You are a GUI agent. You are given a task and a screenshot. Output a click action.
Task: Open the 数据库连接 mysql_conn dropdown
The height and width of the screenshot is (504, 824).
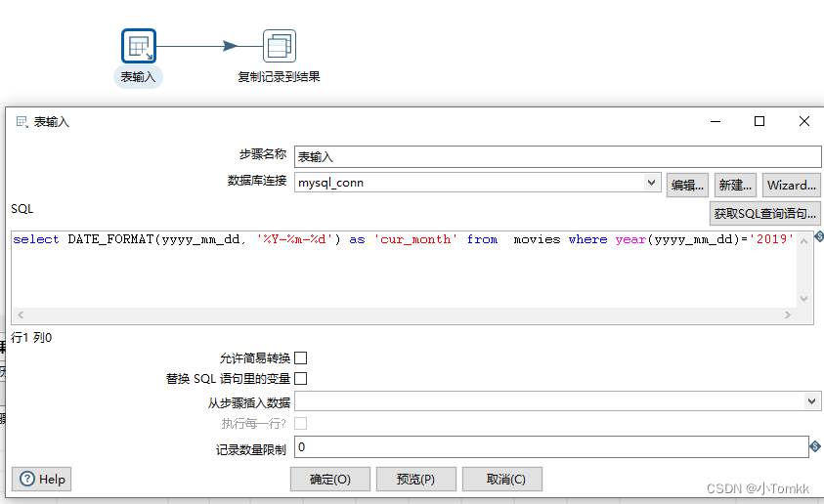(x=651, y=183)
